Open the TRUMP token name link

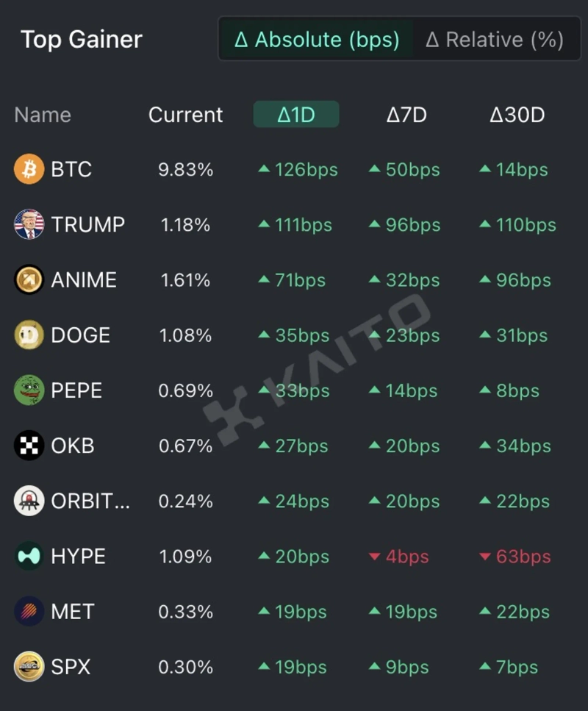tap(87, 225)
